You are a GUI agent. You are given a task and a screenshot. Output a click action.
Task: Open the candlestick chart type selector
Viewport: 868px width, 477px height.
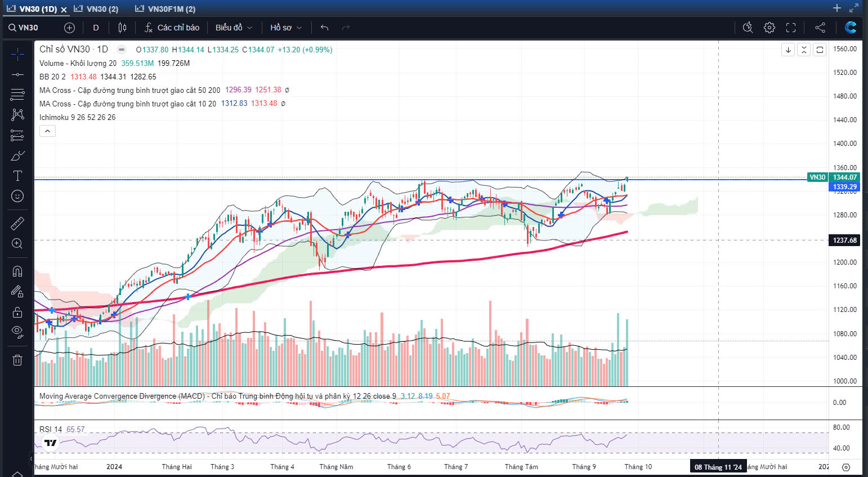pyautogui.click(x=122, y=28)
